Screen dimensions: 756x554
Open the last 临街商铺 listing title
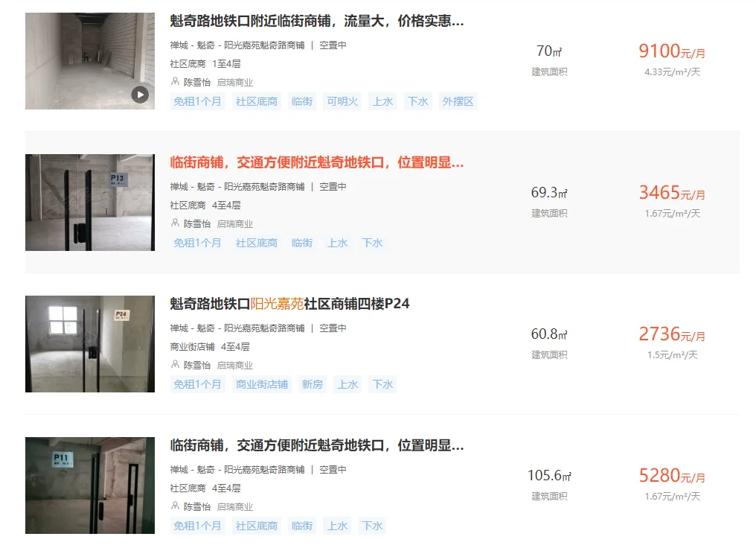[317, 445]
